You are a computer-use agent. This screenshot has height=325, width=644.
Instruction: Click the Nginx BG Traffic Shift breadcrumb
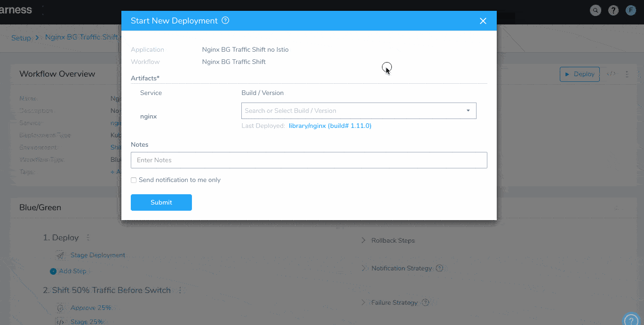[83, 37]
